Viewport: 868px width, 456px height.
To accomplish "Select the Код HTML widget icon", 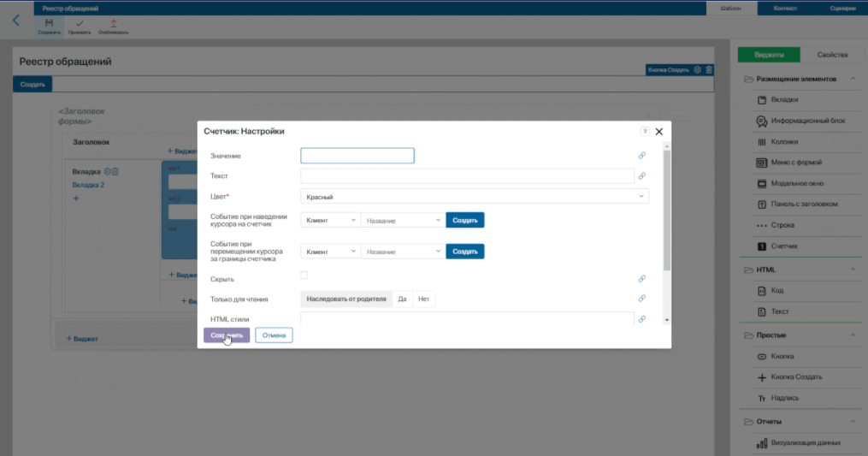I will [762, 291].
